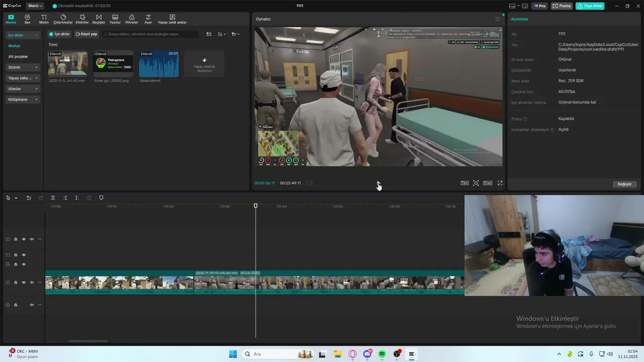Open the Ayar adjustment panel
The image size is (644, 362).
148,19
